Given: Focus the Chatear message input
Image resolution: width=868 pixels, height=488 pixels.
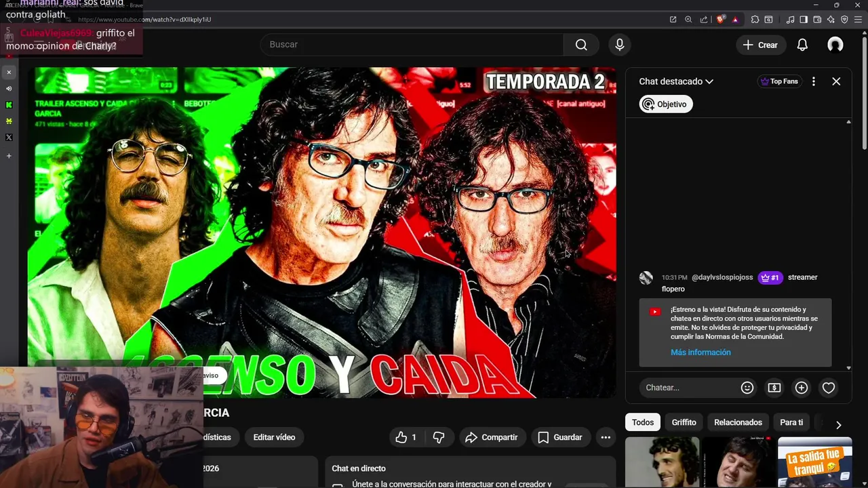Looking at the screenshot, I should [688, 388].
